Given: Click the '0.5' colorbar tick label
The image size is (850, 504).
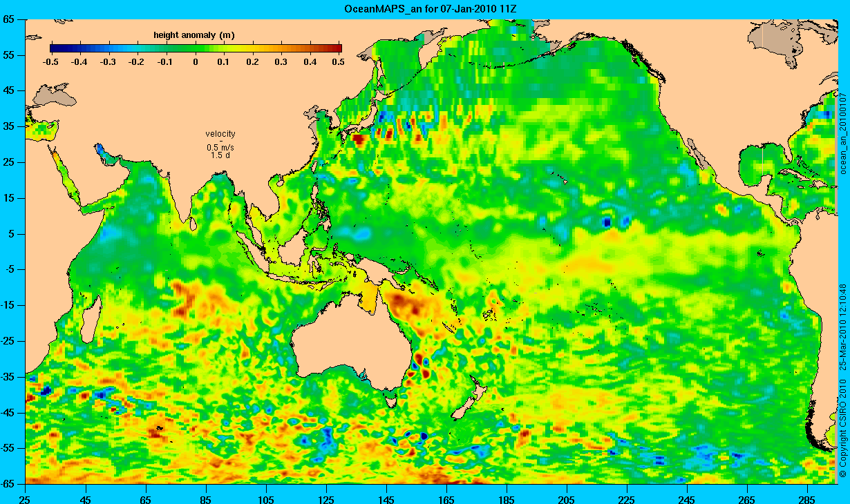Looking at the screenshot, I should (339, 62).
